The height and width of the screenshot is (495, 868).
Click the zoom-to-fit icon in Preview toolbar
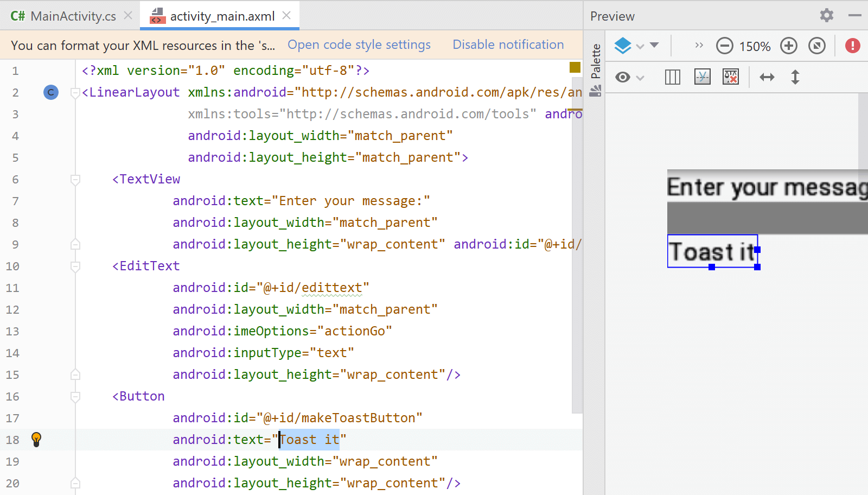[x=818, y=46]
